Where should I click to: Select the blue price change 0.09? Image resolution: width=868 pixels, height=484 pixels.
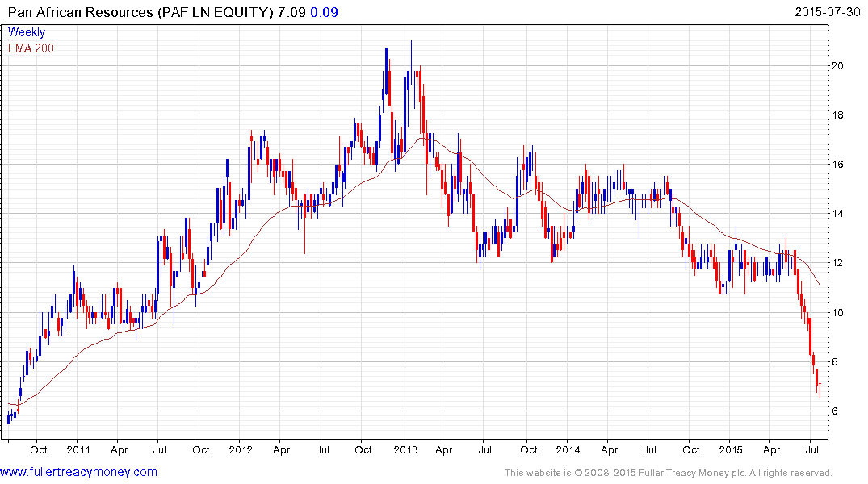click(x=324, y=12)
